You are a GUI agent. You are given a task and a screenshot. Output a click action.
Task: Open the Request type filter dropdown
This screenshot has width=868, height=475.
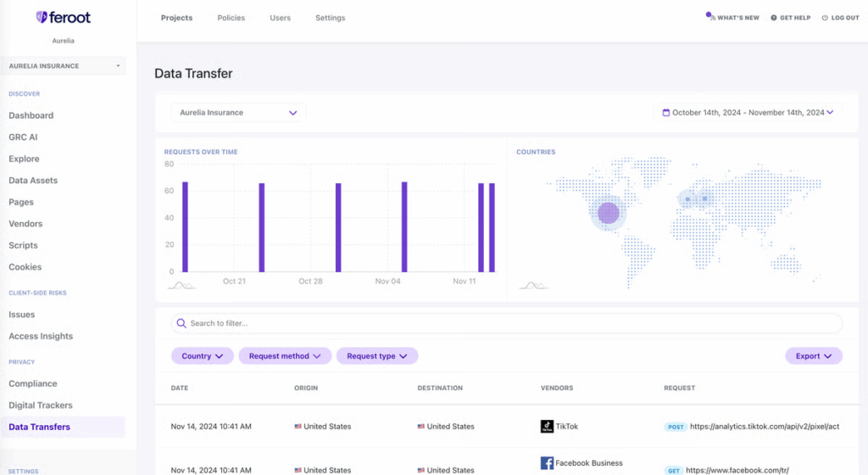[377, 356]
